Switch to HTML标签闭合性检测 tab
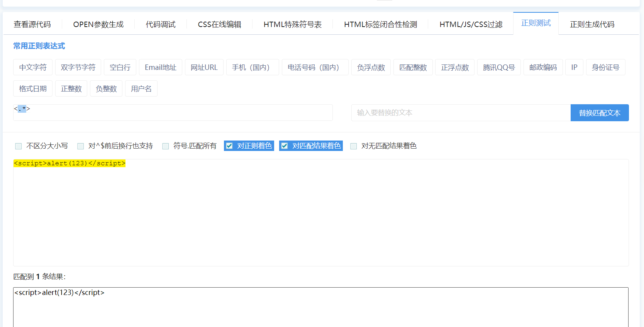644x327 pixels. pyautogui.click(x=380, y=24)
